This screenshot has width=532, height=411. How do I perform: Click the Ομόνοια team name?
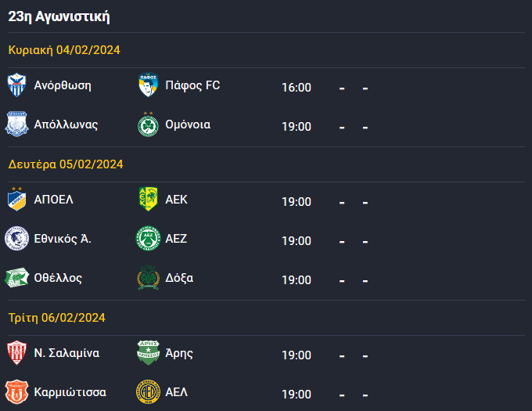coord(188,124)
